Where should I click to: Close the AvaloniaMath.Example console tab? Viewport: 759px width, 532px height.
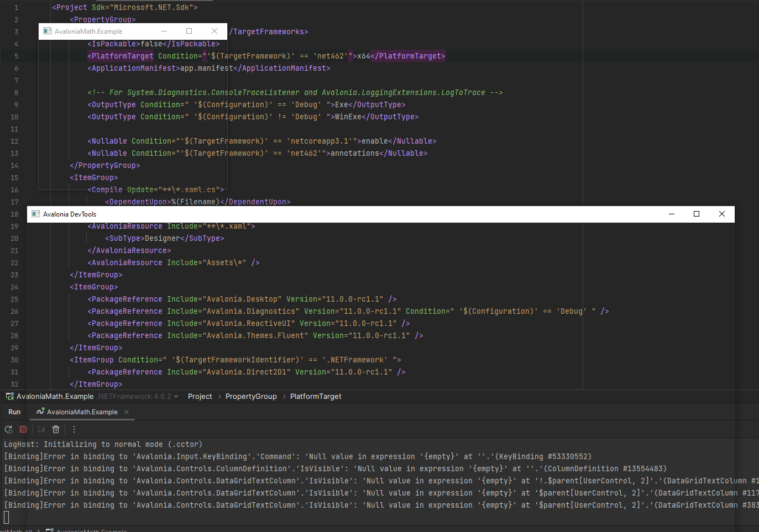125,412
